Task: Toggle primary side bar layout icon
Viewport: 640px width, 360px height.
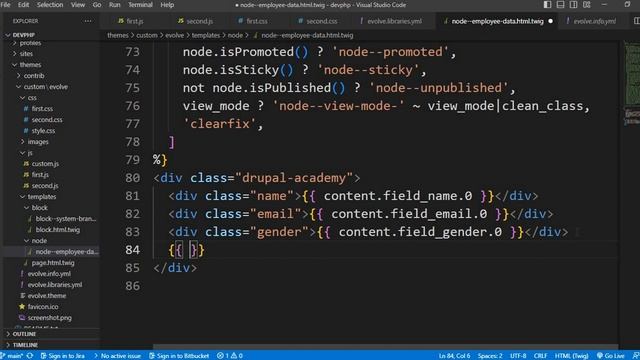Action: [547, 4]
